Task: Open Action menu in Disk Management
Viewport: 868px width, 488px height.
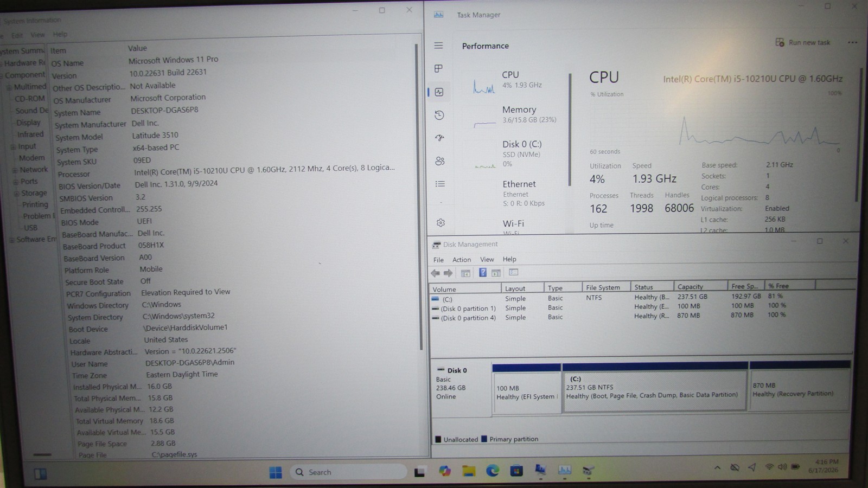Action: tap(462, 260)
